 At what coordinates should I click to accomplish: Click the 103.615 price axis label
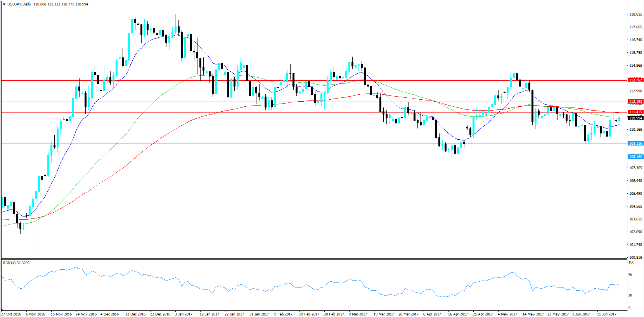(x=635, y=219)
